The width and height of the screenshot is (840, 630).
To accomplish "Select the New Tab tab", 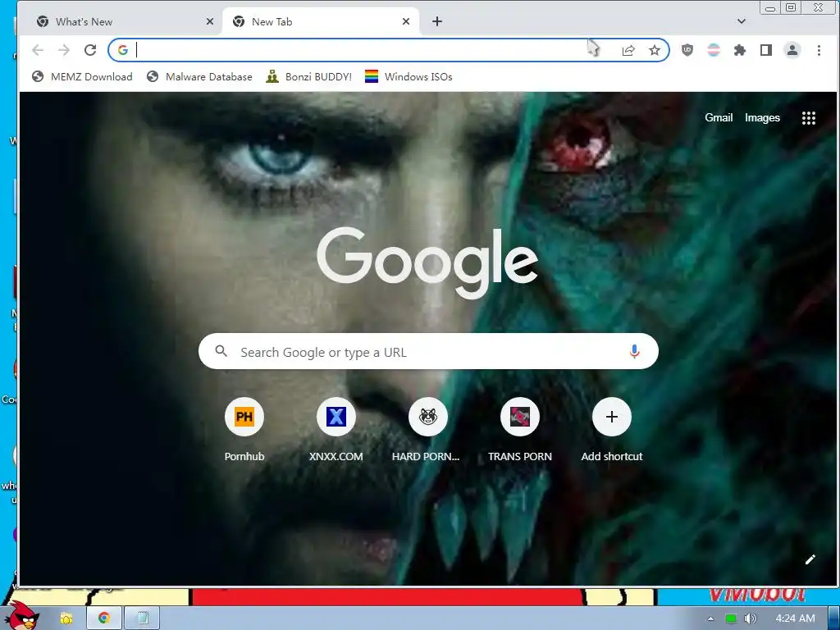I will coord(321,22).
